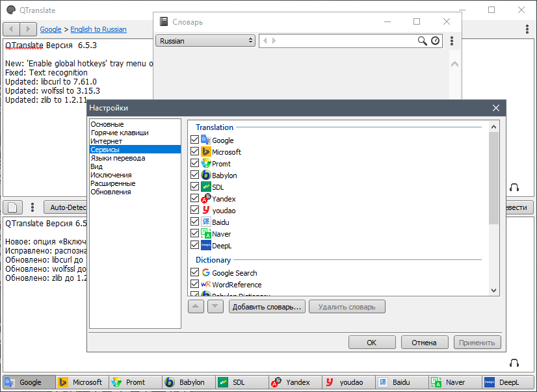Click the headphones icon beside the translated text
The height and width of the screenshot is (392, 537).
click(514, 363)
